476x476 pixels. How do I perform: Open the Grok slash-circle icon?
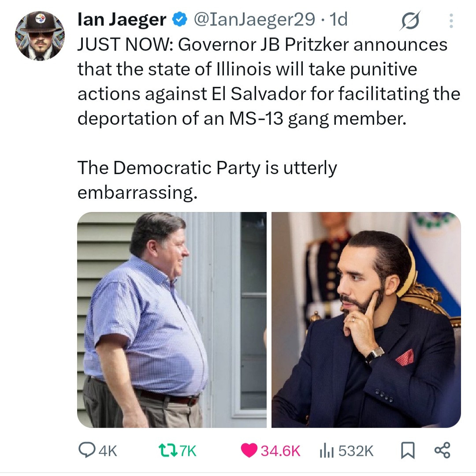[x=410, y=21]
